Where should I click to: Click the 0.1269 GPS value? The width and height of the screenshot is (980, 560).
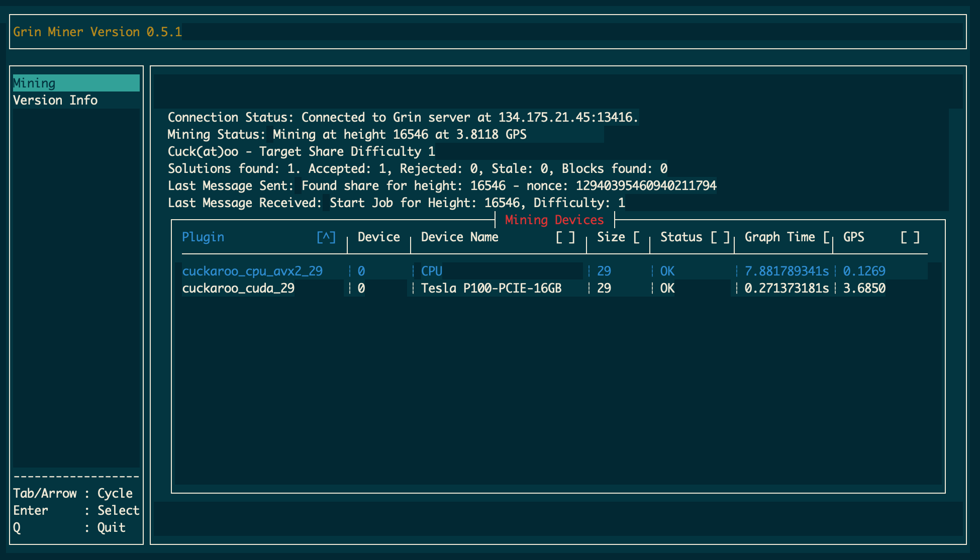tap(864, 271)
